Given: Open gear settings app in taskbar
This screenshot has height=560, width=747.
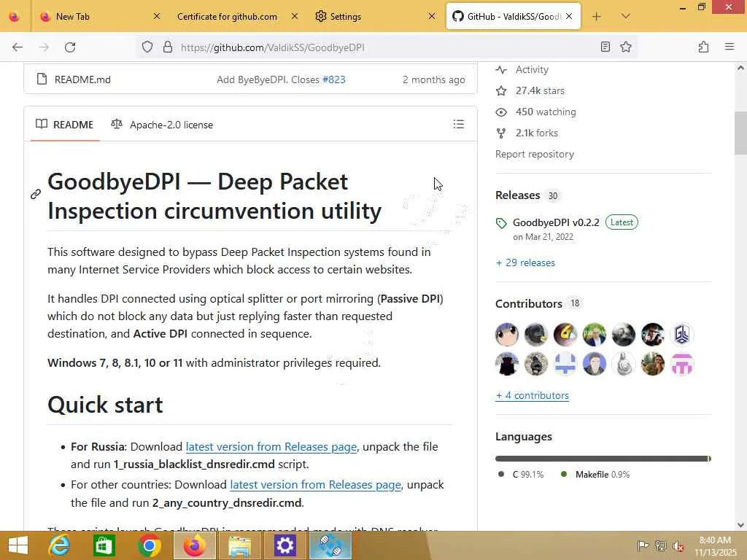Looking at the screenshot, I should click(285, 545).
